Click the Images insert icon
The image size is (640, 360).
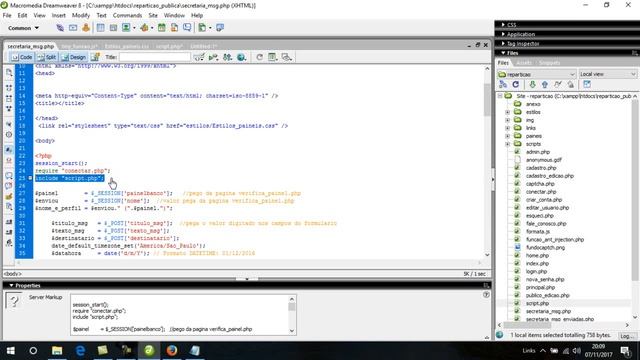(126, 28)
